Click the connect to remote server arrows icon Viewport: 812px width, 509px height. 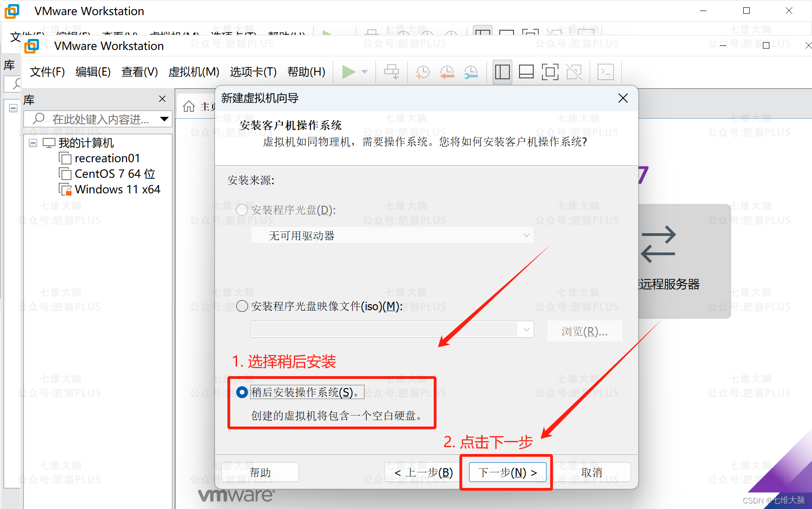click(x=658, y=244)
